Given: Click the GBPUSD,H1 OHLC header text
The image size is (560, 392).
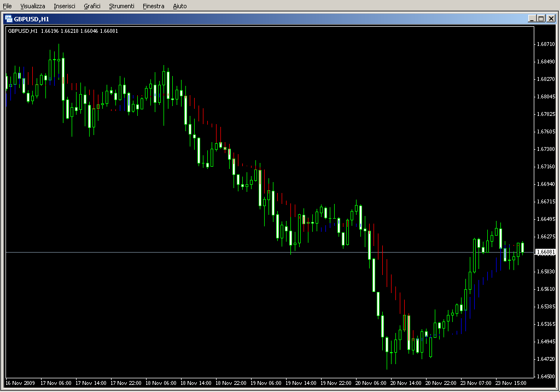Looking at the screenshot, I should [62, 31].
